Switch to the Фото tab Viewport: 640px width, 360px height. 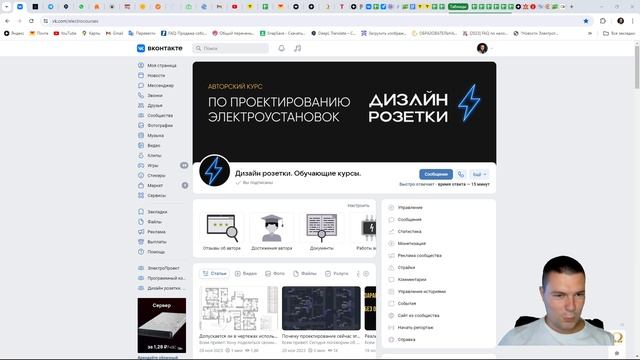[275, 273]
